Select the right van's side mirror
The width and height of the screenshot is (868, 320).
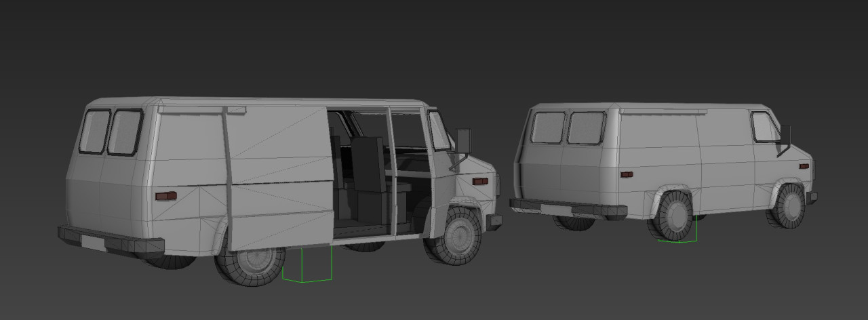pyautogui.click(x=785, y=136)
